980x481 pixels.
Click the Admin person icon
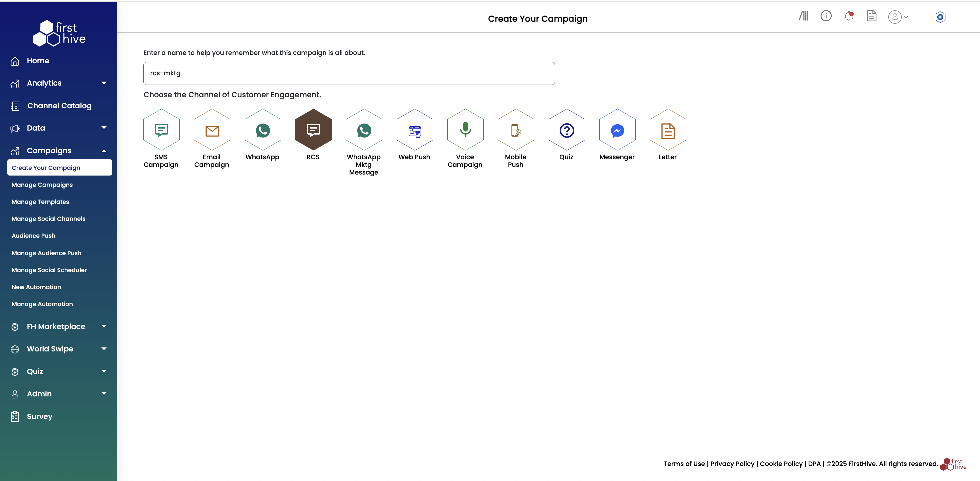tap(15, 394)
